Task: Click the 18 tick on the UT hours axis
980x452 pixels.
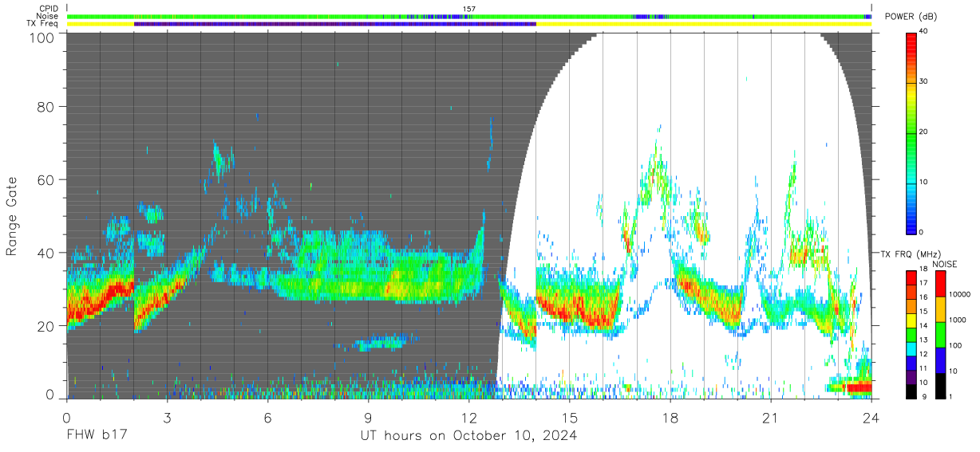Action: 670,418
